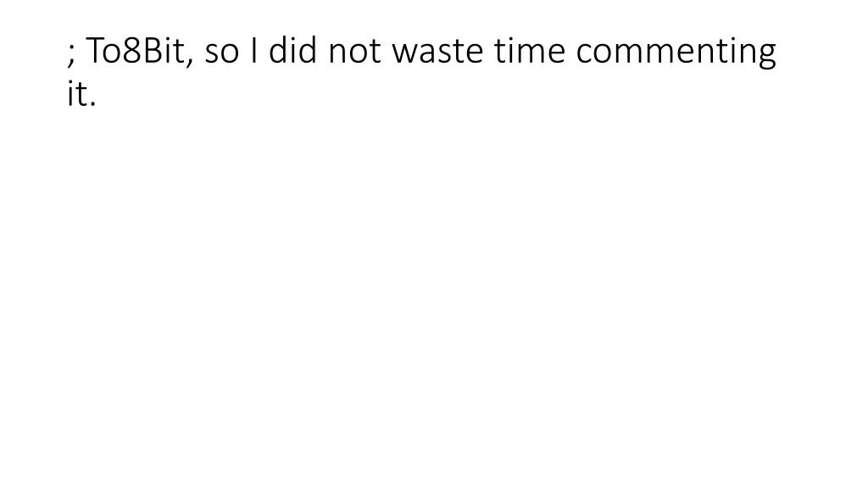The width and height of the screenshot is (868, 488).
Task: Click the period ending the sentence
Action: click(x=92, y=104)
